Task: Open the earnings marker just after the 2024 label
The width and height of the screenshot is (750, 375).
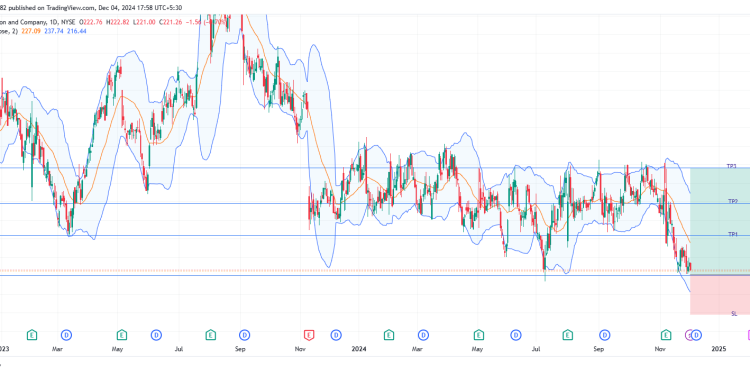Action: coord(388,334)
